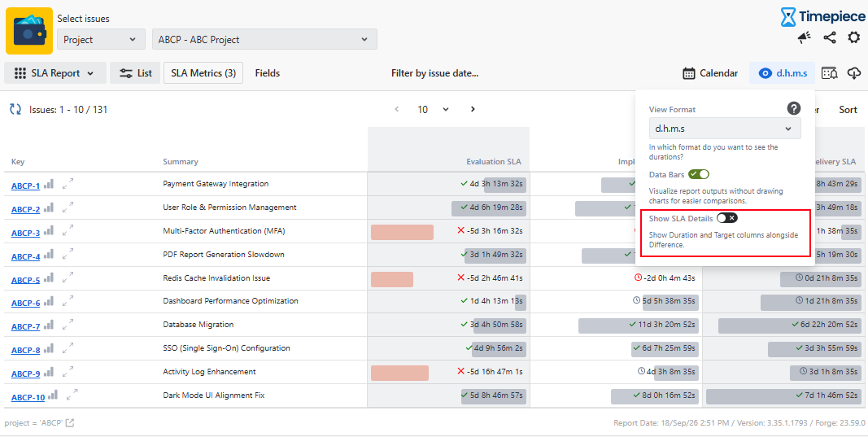Click the share icon
This screenshot has width=868, height=437.
tap(829, 37)
